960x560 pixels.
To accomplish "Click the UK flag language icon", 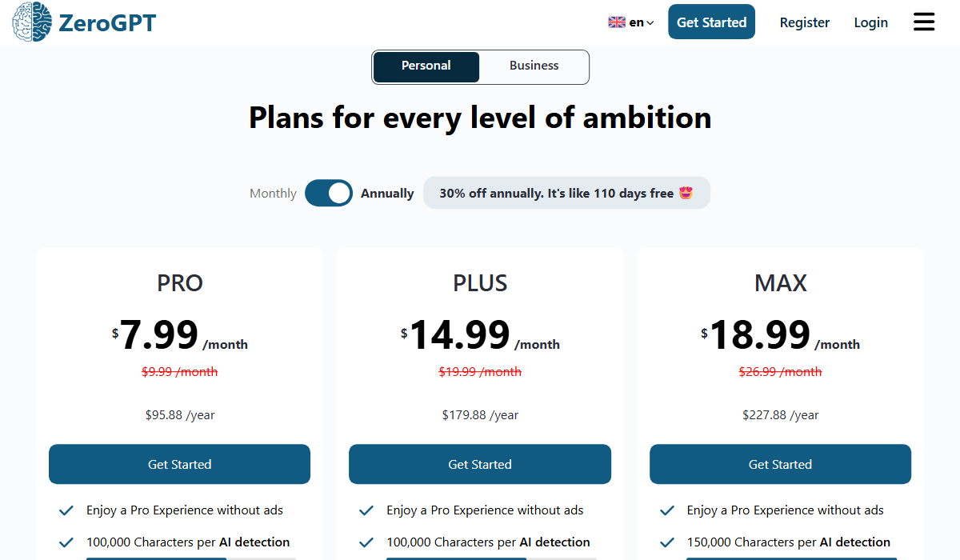I will coord(617,22).
